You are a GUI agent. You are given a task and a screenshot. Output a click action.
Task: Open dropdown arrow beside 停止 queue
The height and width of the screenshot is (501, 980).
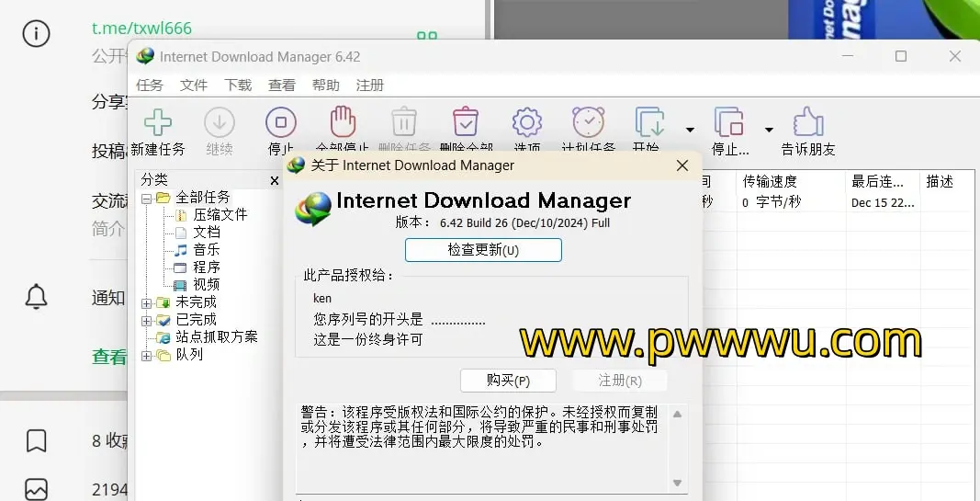[770, 130]
